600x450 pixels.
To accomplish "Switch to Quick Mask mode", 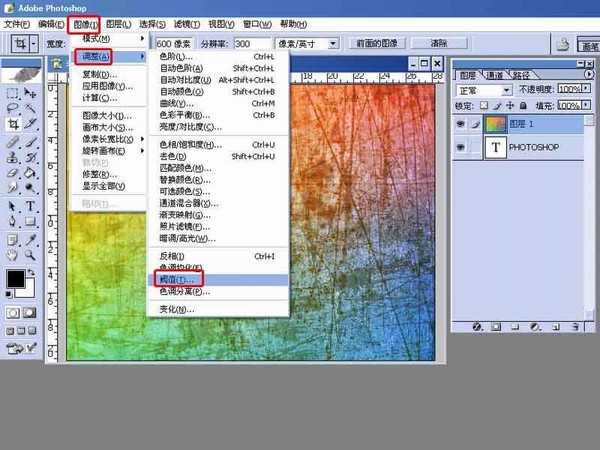I will (x=30, y=313).
